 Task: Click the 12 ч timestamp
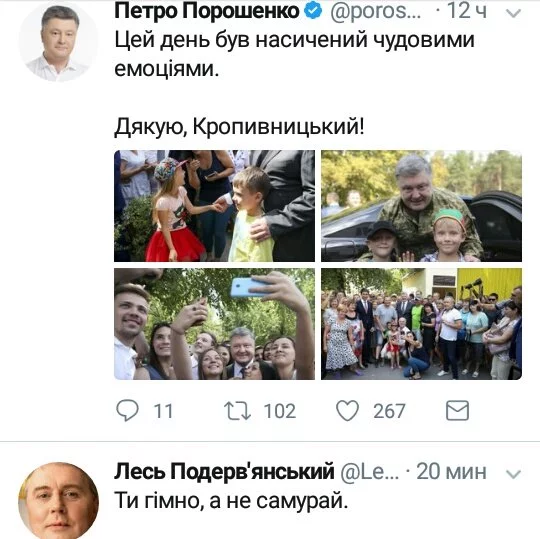[467, 11]
